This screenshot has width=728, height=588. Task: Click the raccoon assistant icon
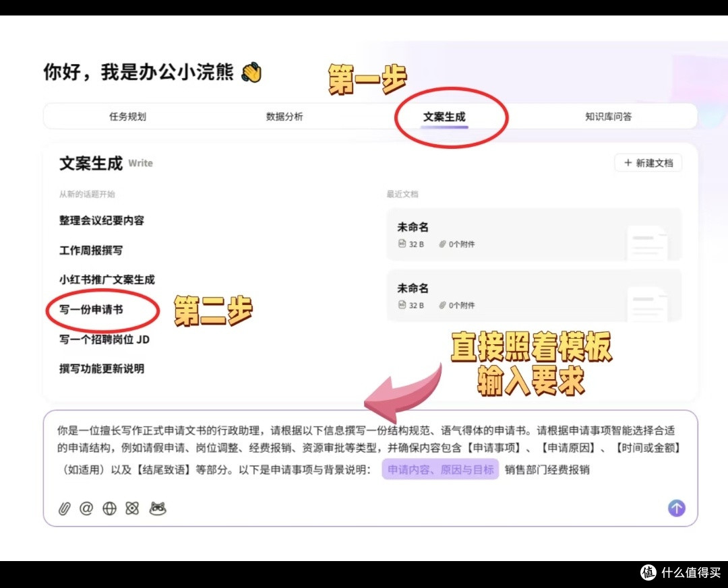click(x=158, y=509)
